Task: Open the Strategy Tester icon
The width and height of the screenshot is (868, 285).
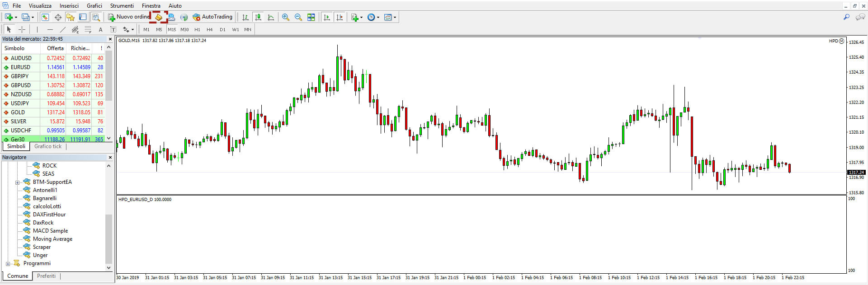Action: point(96,17)
